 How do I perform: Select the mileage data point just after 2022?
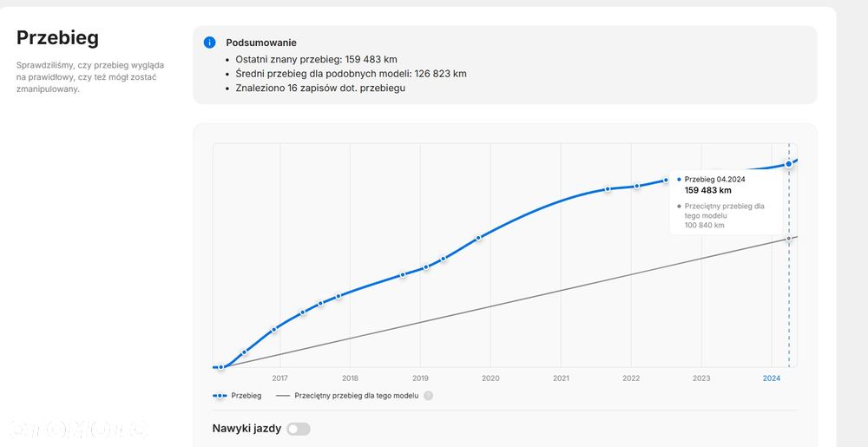636,186
